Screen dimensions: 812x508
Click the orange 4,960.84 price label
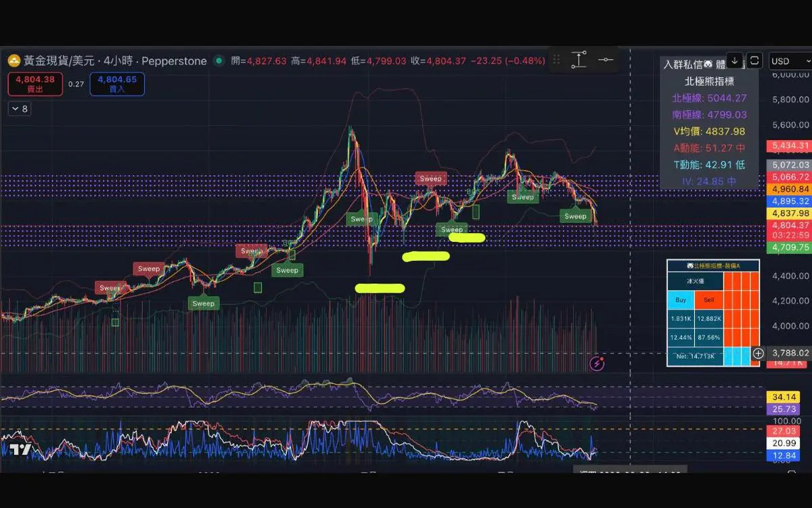click(788, 189)
